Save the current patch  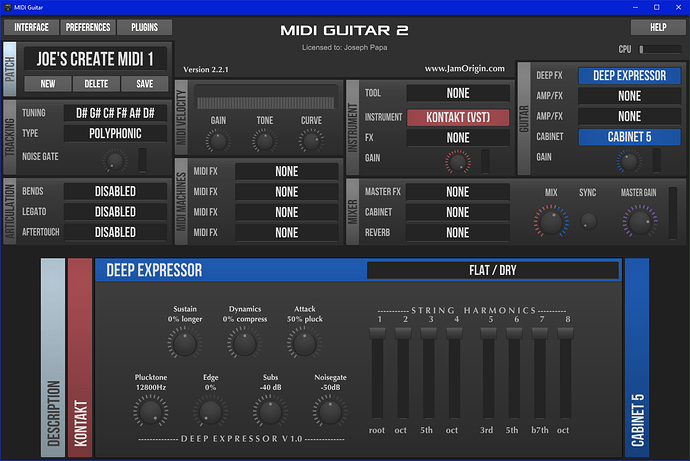point(144,84)
